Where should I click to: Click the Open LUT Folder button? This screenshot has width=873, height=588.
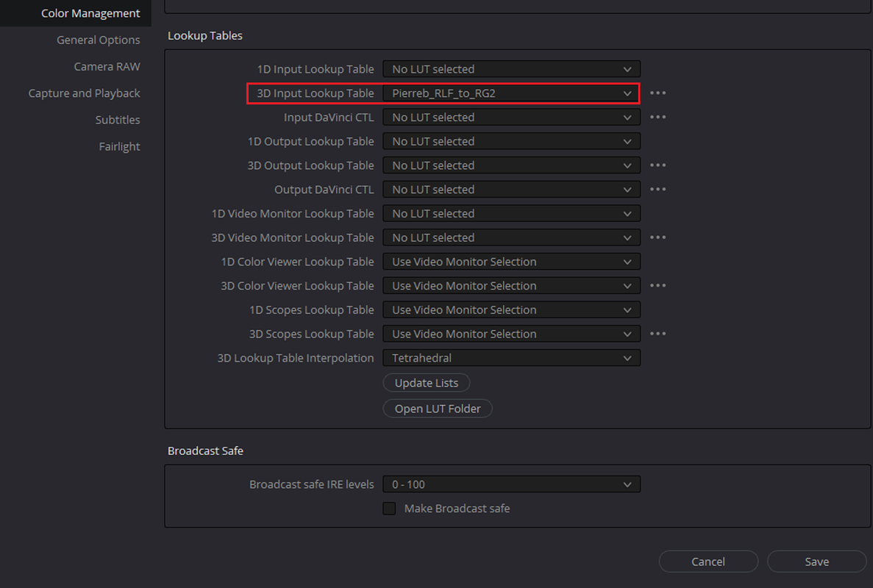[438, 409]
